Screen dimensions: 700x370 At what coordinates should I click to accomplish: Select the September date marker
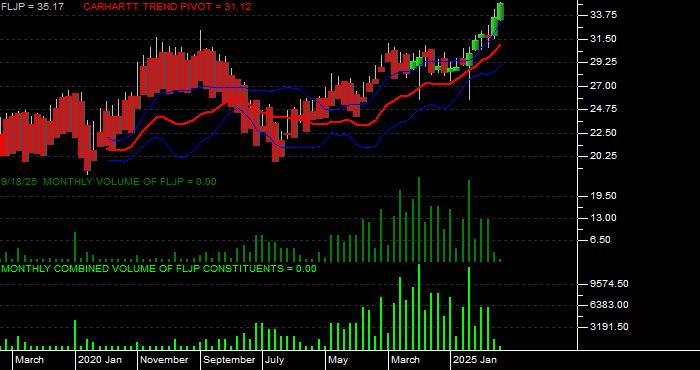pos(229,360)
